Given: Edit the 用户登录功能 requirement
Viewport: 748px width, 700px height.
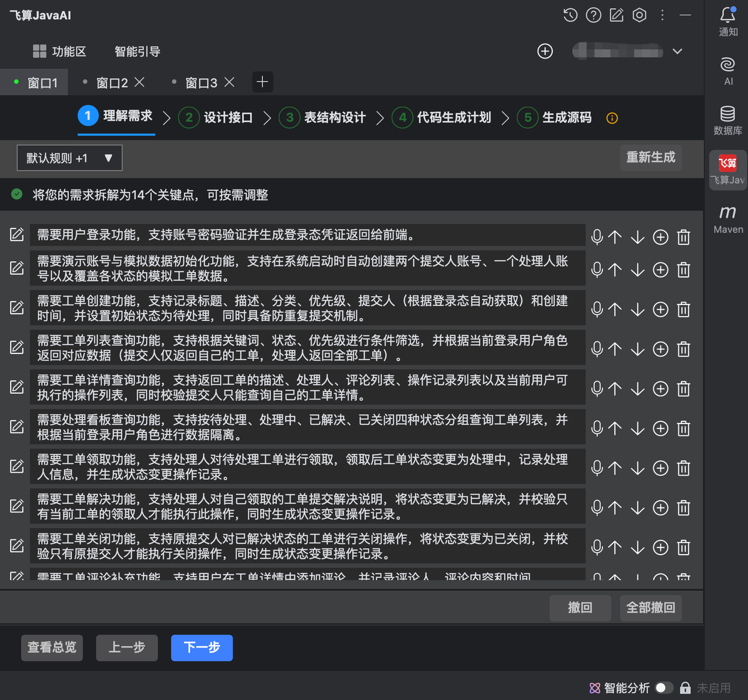Looking at the screenshot, I should tap(17, 235).
